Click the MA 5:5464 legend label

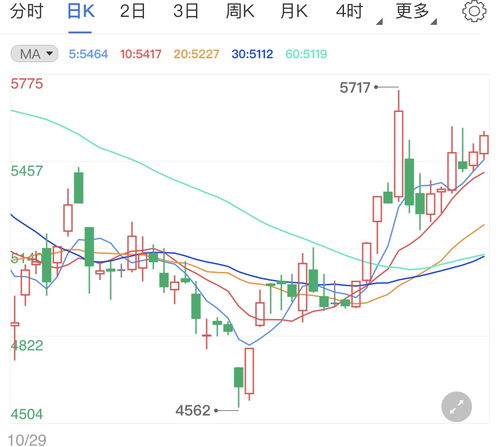[88, 54]
